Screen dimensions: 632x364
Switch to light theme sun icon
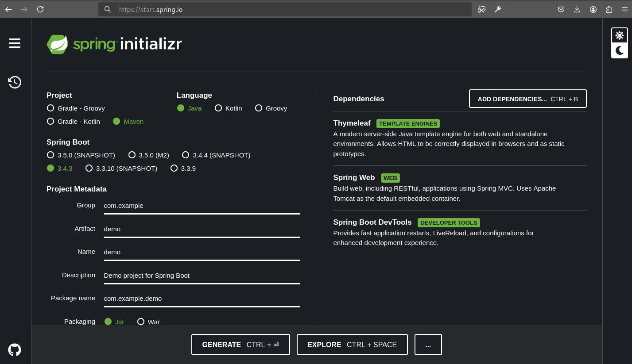click(x=620, y=35)
